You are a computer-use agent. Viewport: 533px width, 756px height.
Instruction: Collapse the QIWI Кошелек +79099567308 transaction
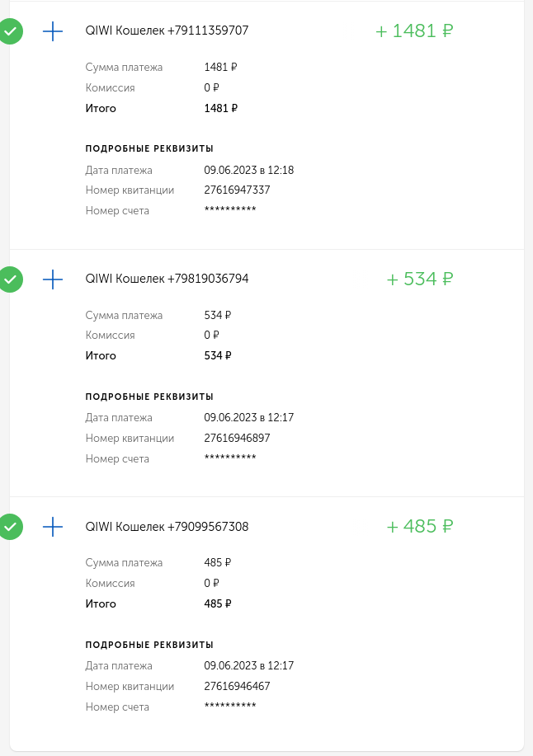[x=167, y=527]
